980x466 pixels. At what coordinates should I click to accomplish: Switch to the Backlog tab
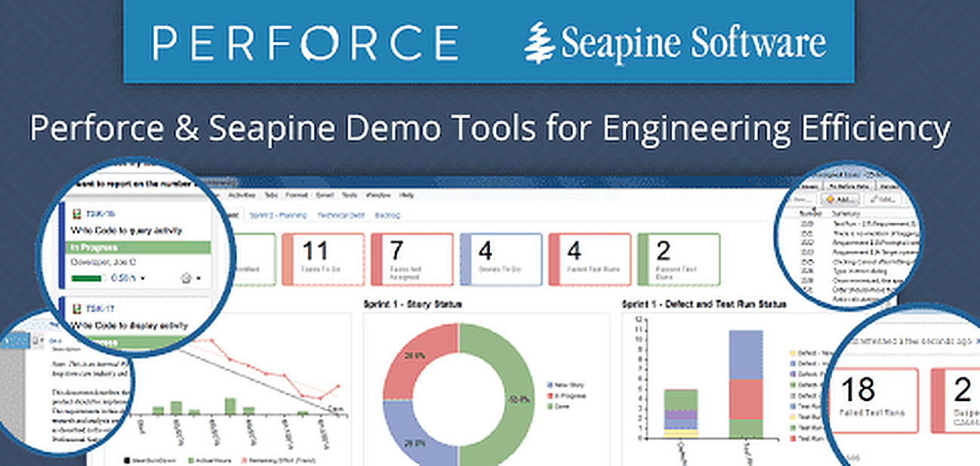(388, 215)
